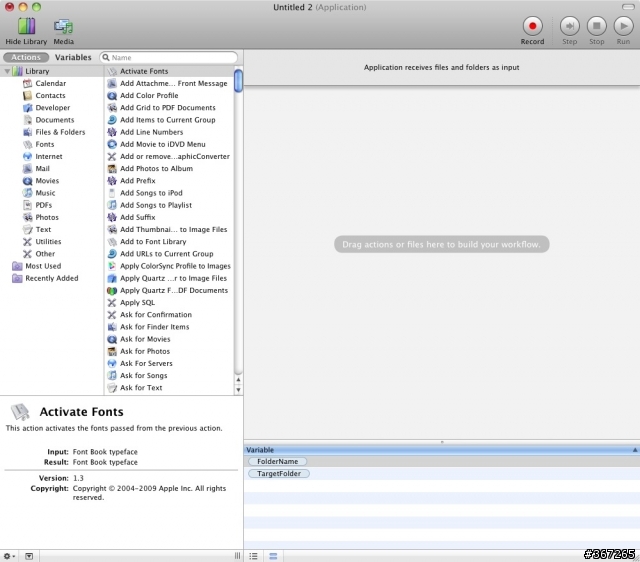The image size is (640, 562).
Task: Select the Add Color Profile action
Action: [x=169, y=96]
